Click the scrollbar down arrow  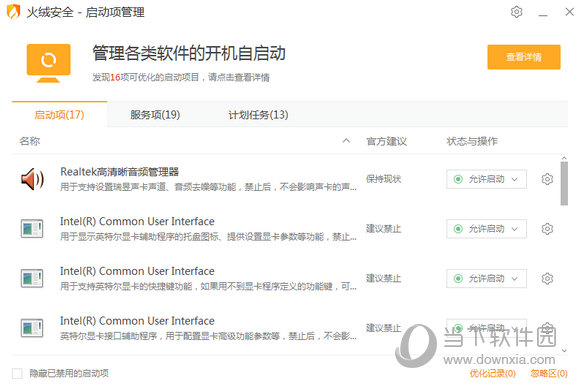click(x=564, y=350)
